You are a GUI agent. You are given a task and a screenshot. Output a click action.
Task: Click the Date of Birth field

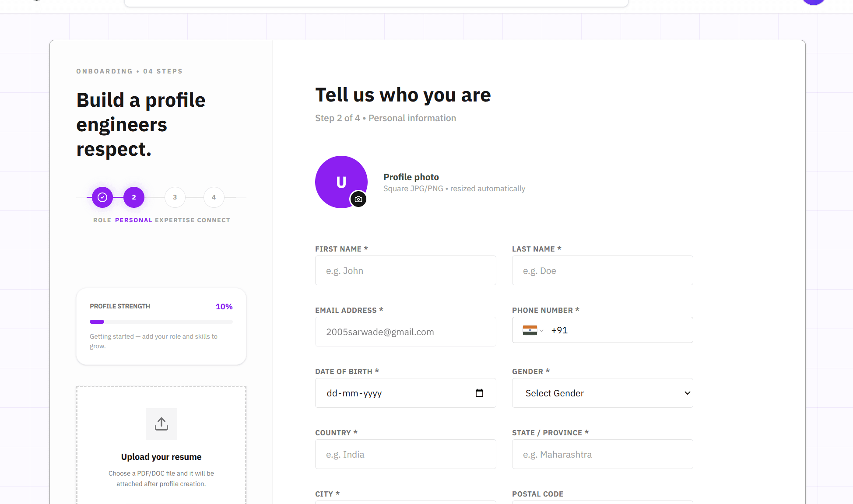point(406,393)
